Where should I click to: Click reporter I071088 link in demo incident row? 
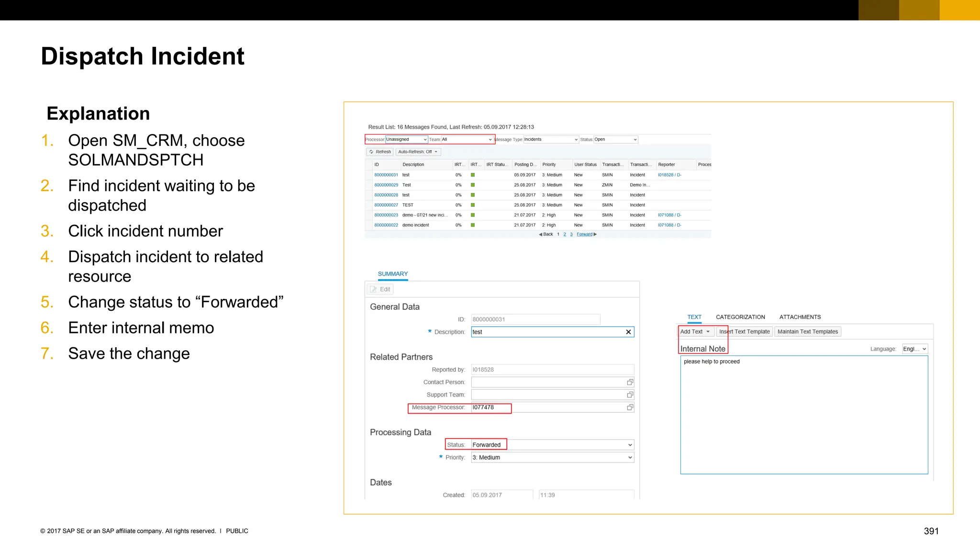(669, 225)
